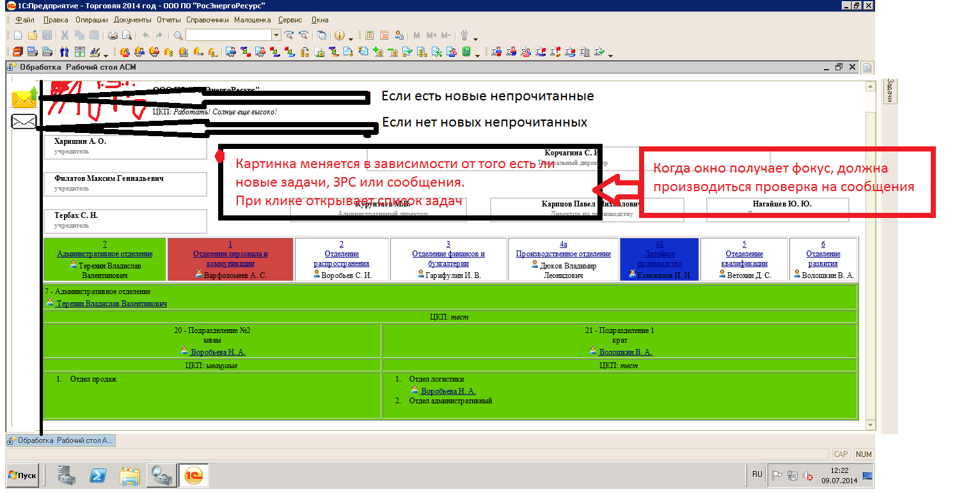Viewport: 980px width, 496px height.
Task: Click the Help info icon in toolbar
Action: (x=340, y=36)
